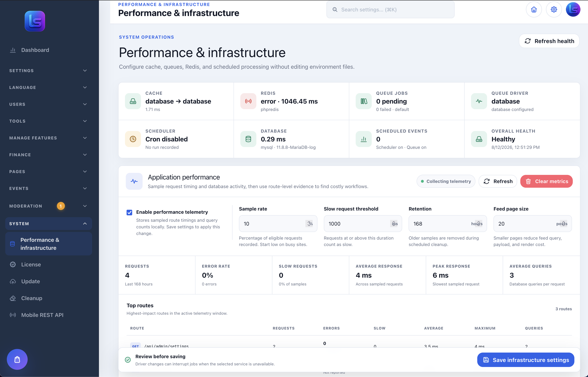Click the Scheduled Events chart icon
This screenshot has height=377, width=588.
[364, 139]
